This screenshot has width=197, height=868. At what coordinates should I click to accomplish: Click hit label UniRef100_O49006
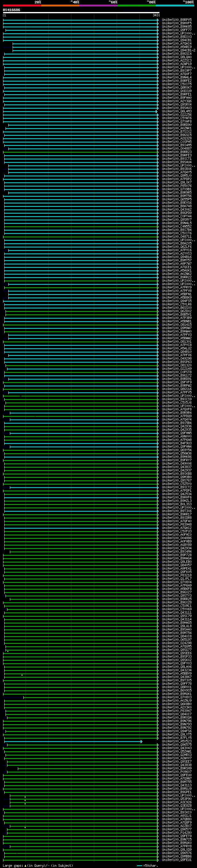pos(177,464)
